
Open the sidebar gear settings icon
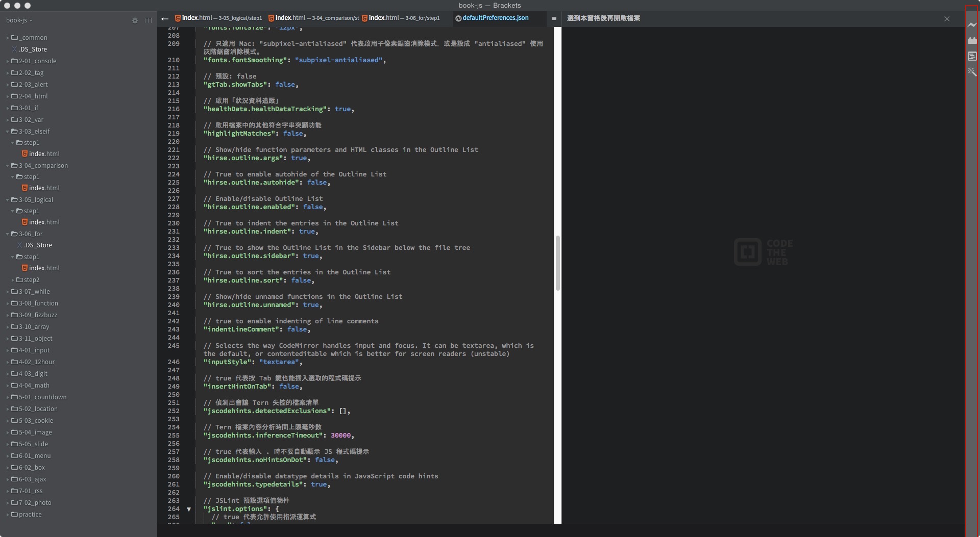coord(135,20)
